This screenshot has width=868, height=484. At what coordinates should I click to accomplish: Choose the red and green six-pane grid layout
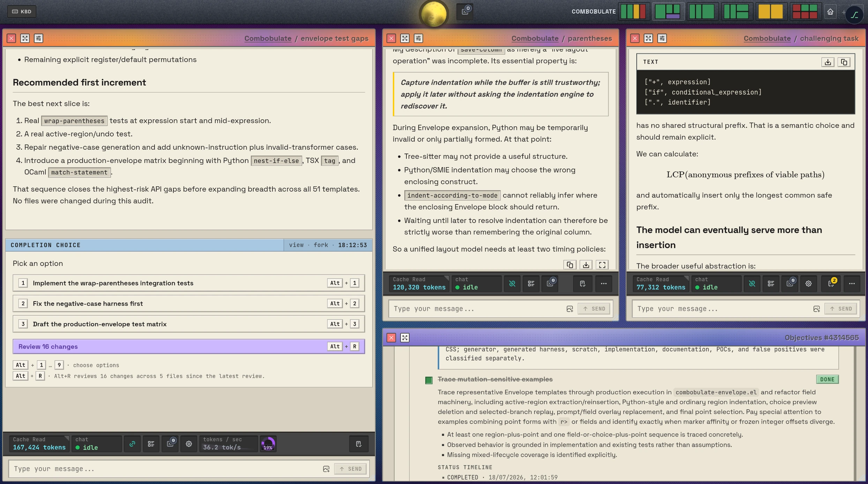[x=805, y=12]
